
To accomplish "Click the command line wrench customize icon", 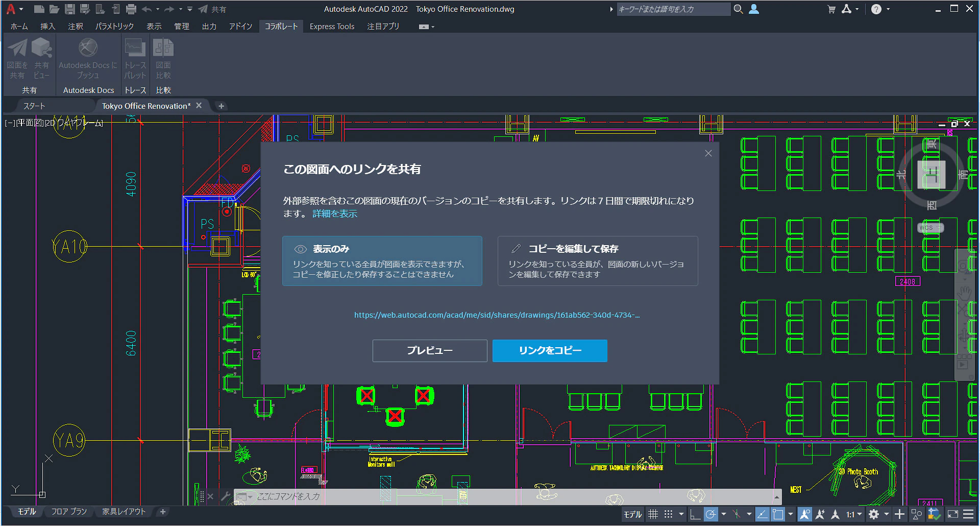I will click(226, 496).
